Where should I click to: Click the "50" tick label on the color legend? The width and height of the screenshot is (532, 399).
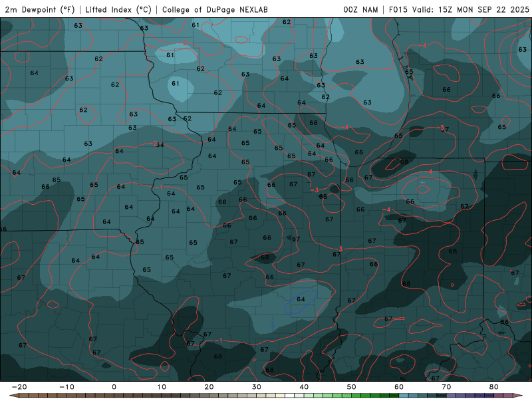tap(352, 387)
